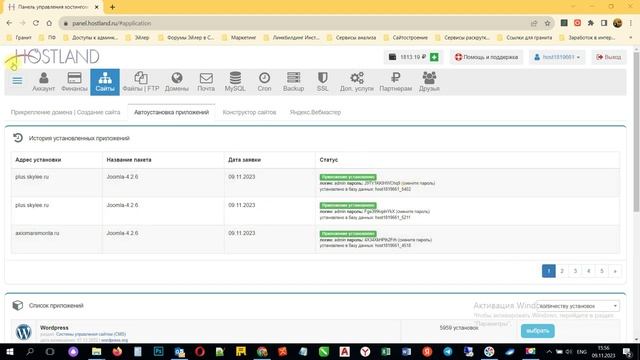Viewport: 640px width, 360px height.
Task: Open the Файлы | FTP section
Action: tap(141, 82)
